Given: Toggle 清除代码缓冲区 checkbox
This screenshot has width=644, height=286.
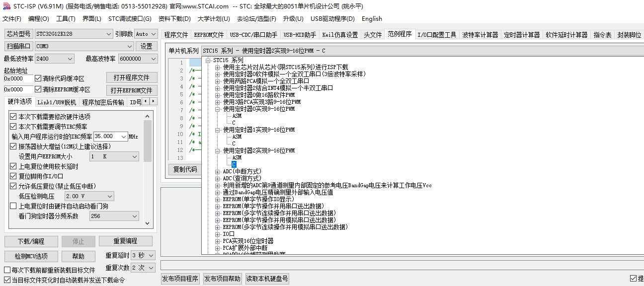Looking at the screenshot, I should (38, 78).
